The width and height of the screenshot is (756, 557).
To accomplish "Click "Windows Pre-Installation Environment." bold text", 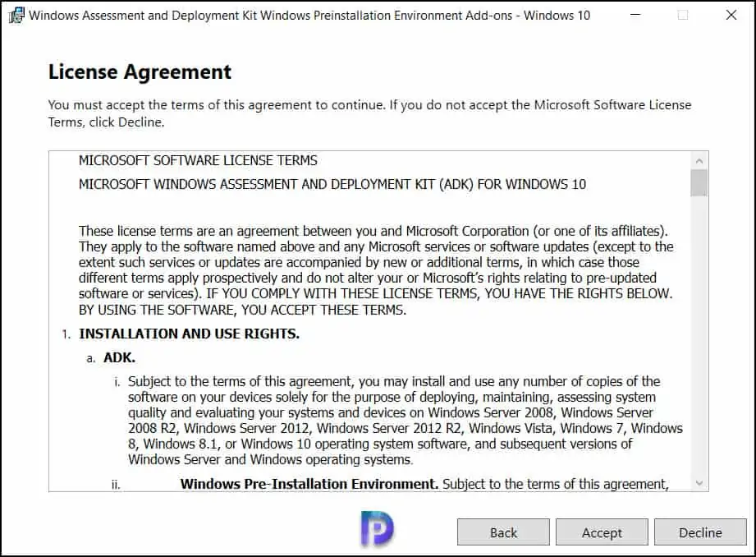I will (309, 484).
